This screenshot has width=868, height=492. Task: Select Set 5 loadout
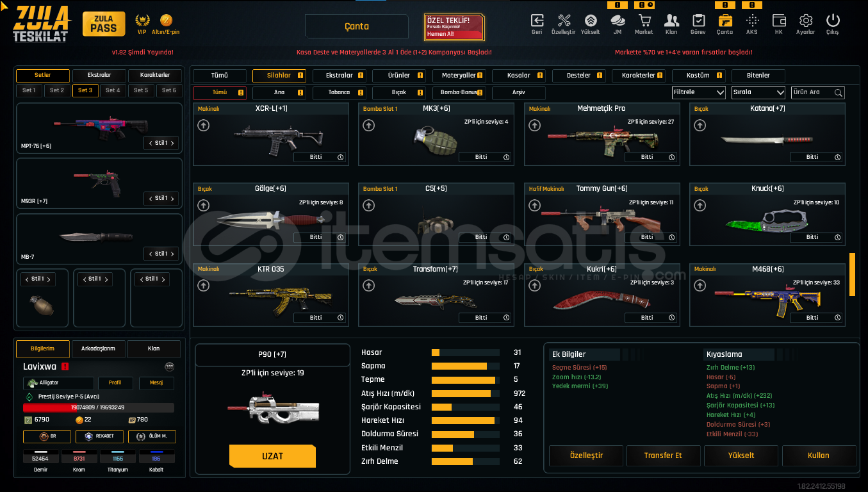(141, 91)
